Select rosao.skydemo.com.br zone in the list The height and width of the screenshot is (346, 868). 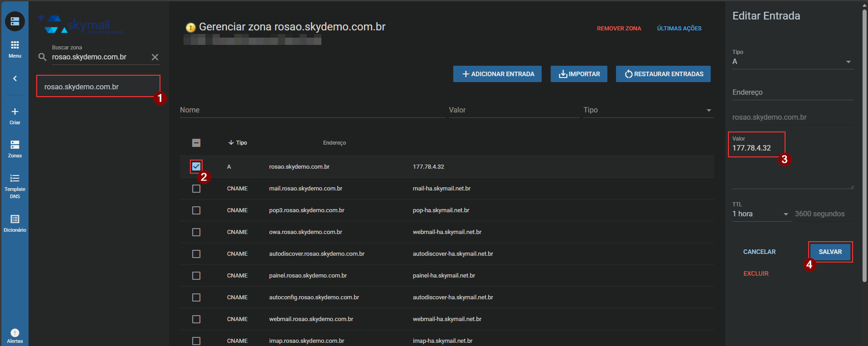click(x=98, y=87)
